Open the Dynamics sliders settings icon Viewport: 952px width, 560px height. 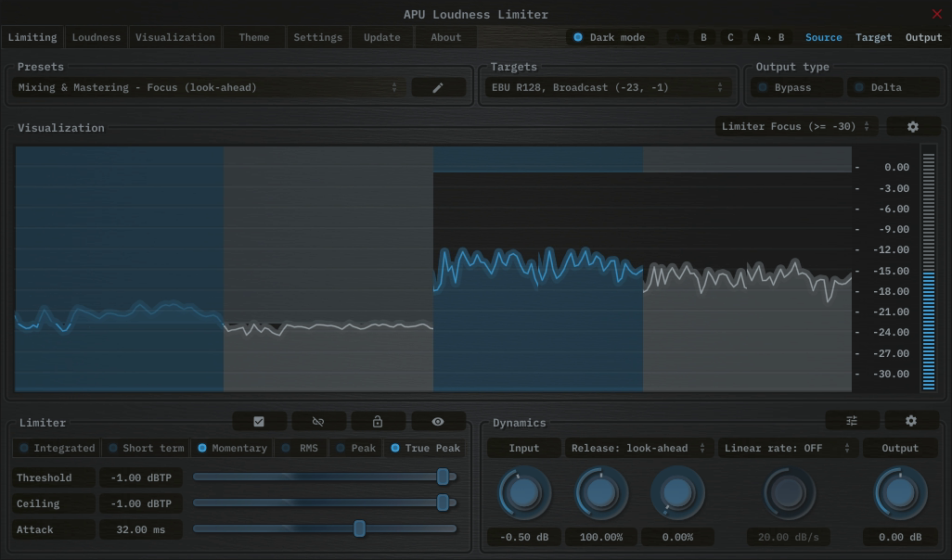click(x=852, y=420)
